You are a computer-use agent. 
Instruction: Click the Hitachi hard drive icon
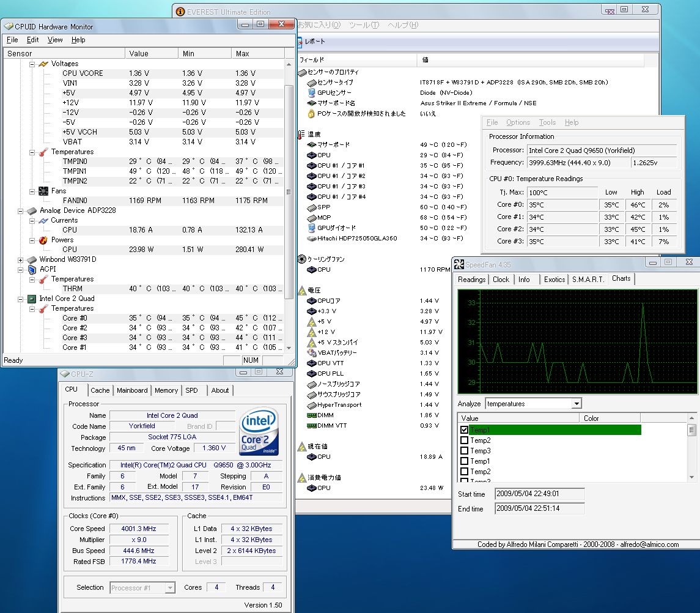[x=311, y=239]
